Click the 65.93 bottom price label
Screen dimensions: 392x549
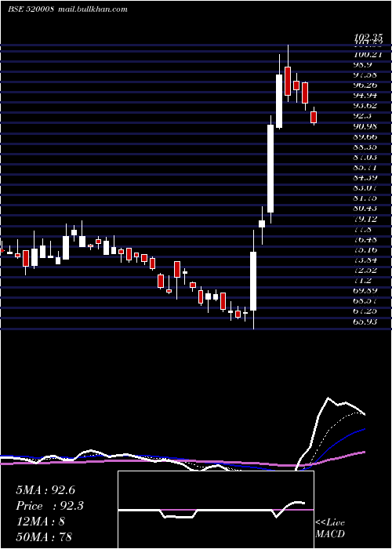point(367,321)
